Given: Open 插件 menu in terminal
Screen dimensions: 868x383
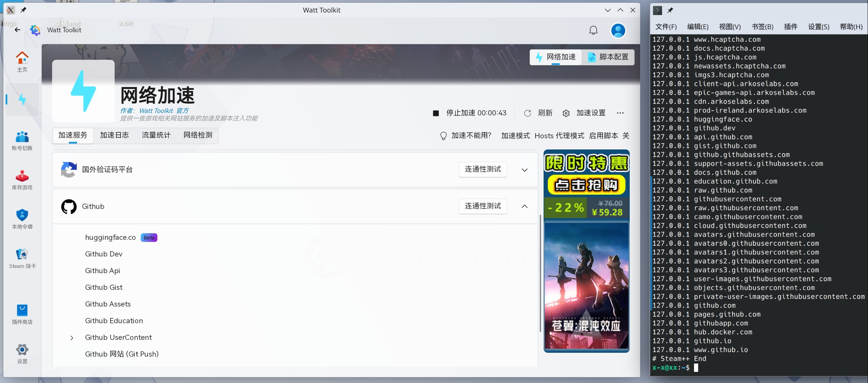Looking at the screenshot, I should pos(791,27).
